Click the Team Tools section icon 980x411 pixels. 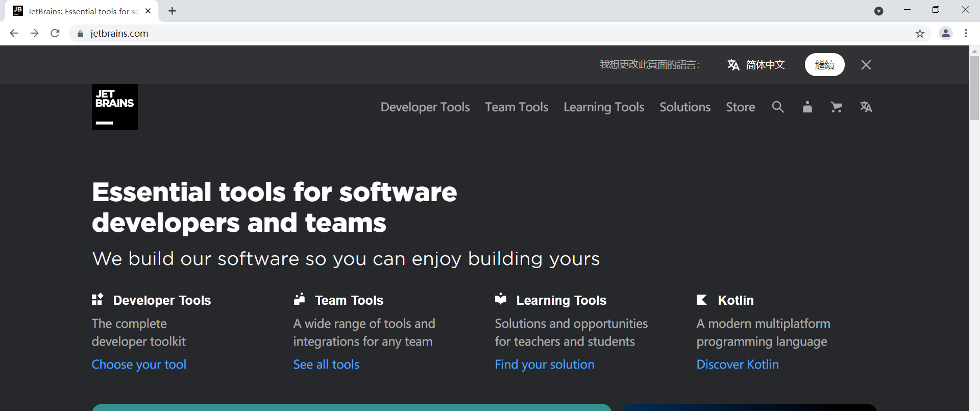299,299
